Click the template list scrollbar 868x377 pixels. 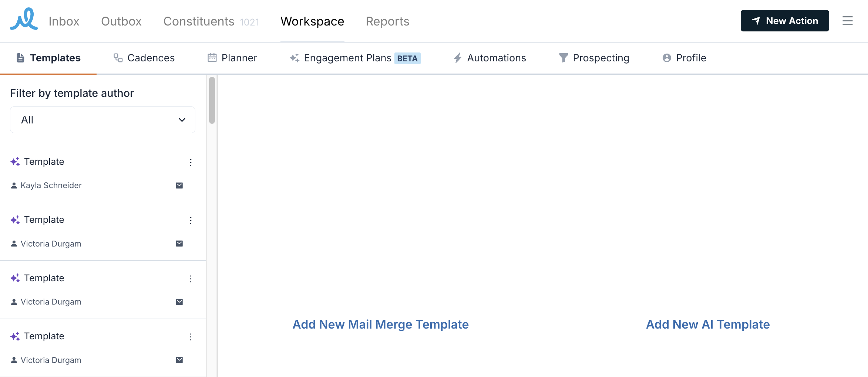(x=212, y=100)
